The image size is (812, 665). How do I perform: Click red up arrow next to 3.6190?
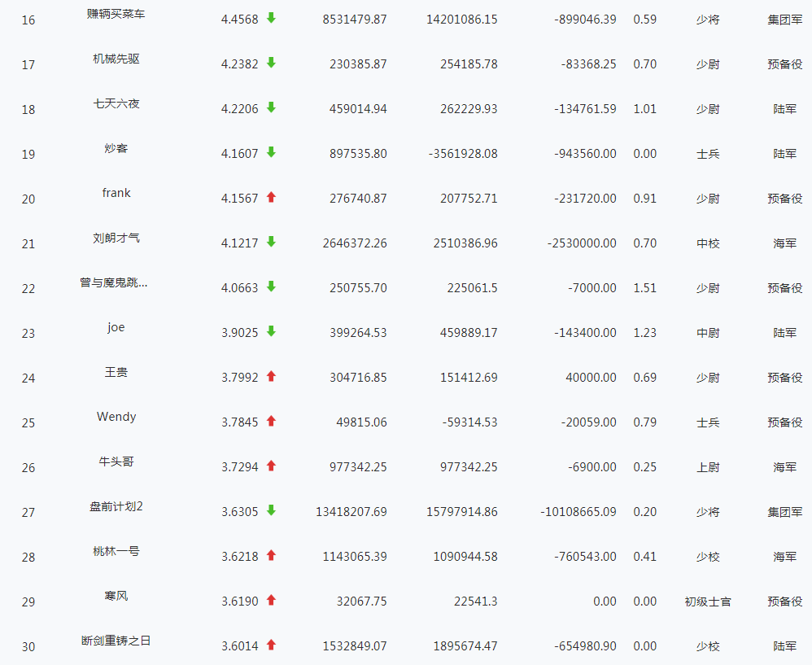point(271,600)
